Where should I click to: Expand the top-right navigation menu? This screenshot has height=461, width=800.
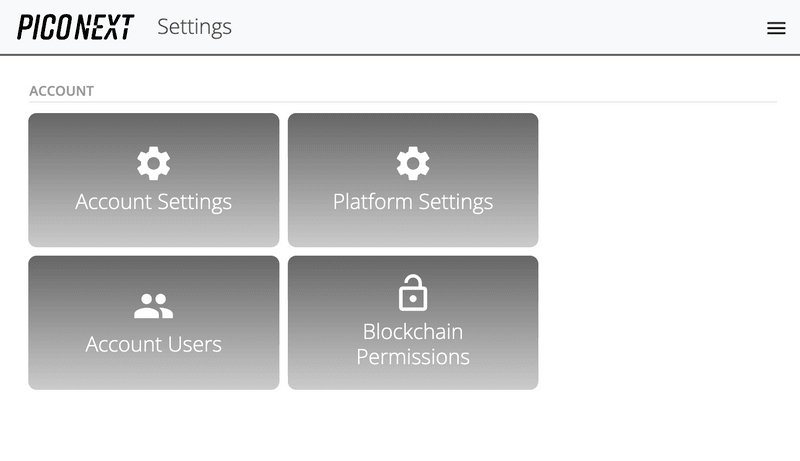tap(776, 28)
